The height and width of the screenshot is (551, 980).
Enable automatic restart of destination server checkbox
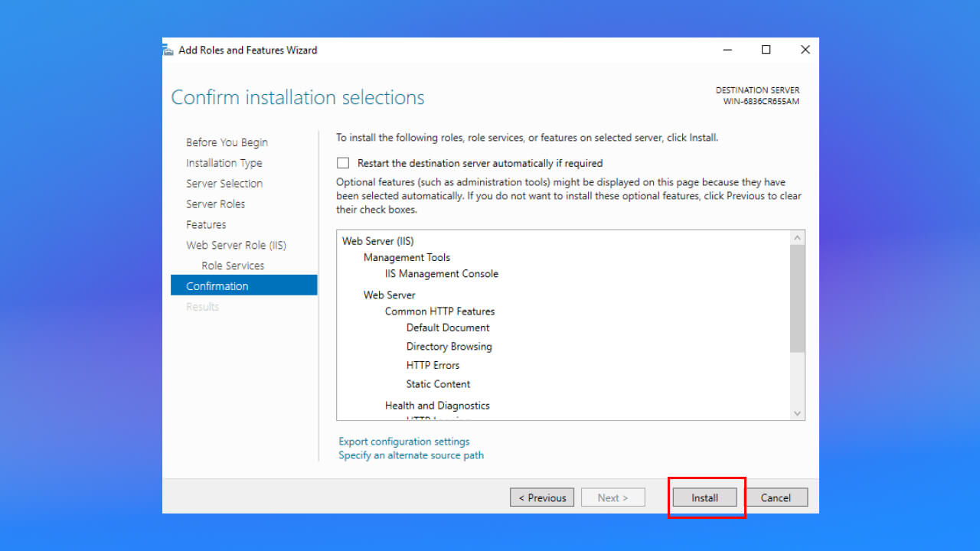pos(343,163)
